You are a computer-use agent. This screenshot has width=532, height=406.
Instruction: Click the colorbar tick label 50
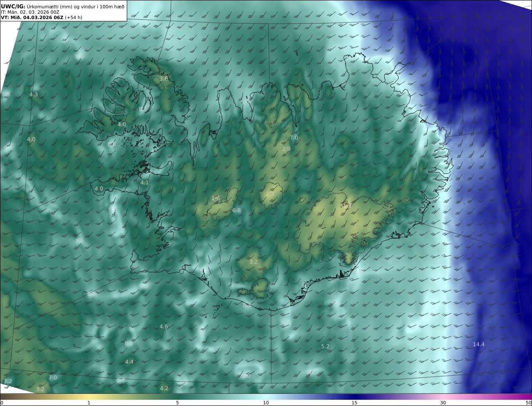529,403
